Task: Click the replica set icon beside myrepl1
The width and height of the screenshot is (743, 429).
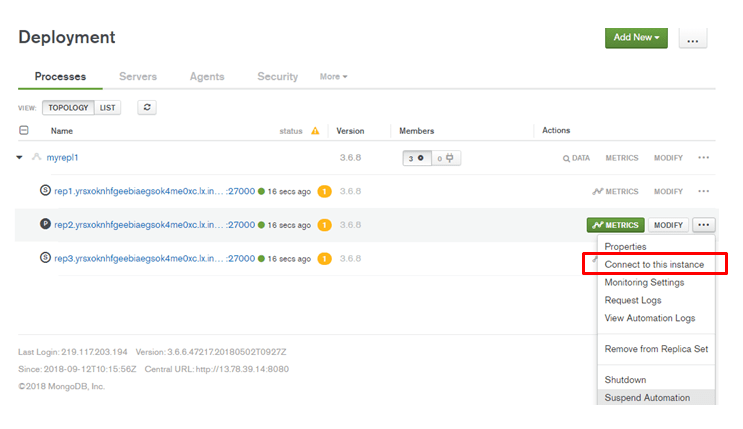Action: point(36,157)
